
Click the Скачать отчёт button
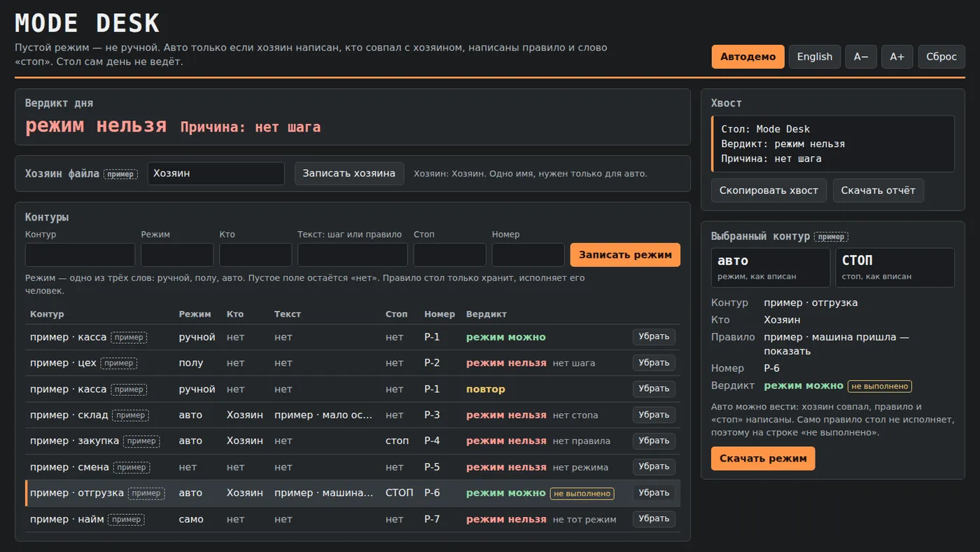(878, 191)
